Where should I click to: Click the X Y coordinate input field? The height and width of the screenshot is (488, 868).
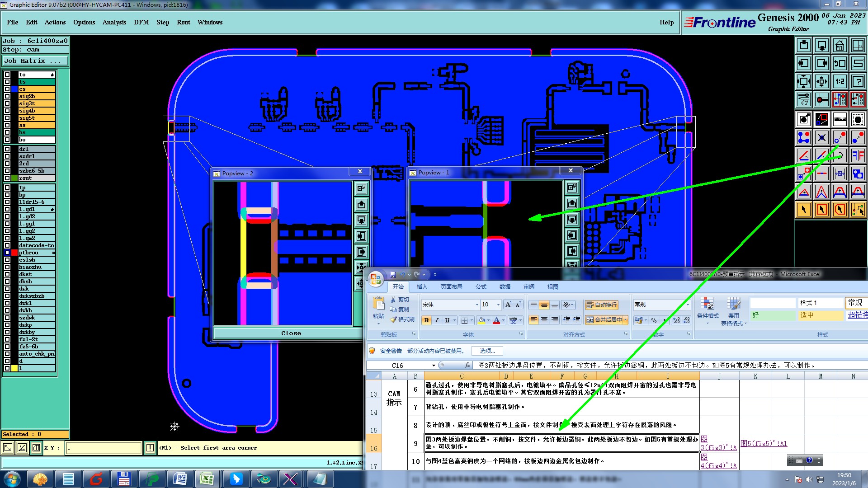click(104, 448)
